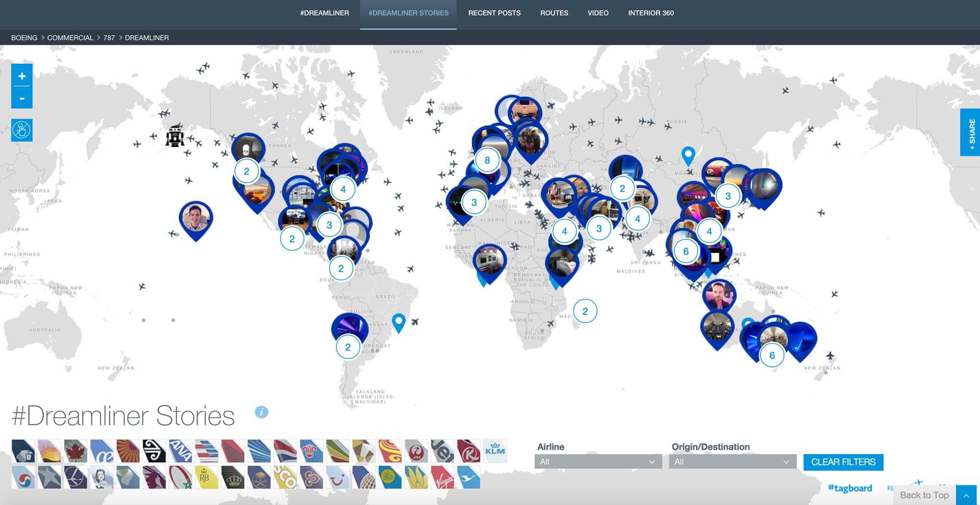Open the cluster of 8 stories in Europe
This screenshot has height=505, width=980.
coord(487,160)
